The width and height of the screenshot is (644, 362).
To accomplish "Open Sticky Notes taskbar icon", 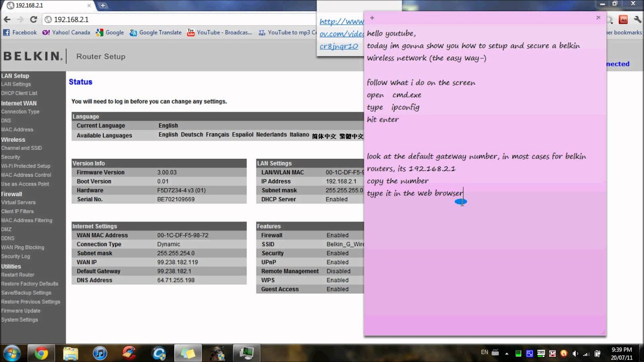I will click(188, 353).
